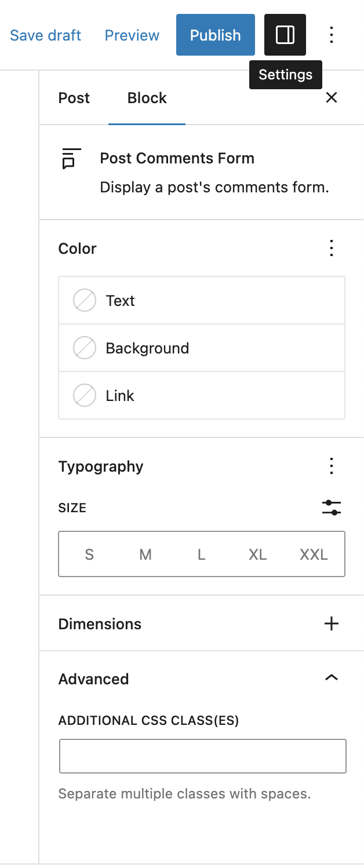
Task: Open the editor options three-dot menu
Action: click(x=331, y=35)
